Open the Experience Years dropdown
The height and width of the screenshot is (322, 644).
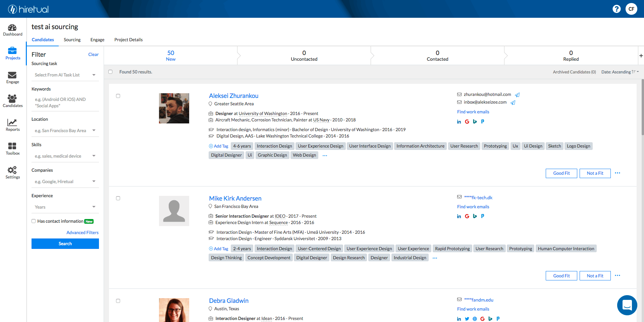tap(65, 207)
